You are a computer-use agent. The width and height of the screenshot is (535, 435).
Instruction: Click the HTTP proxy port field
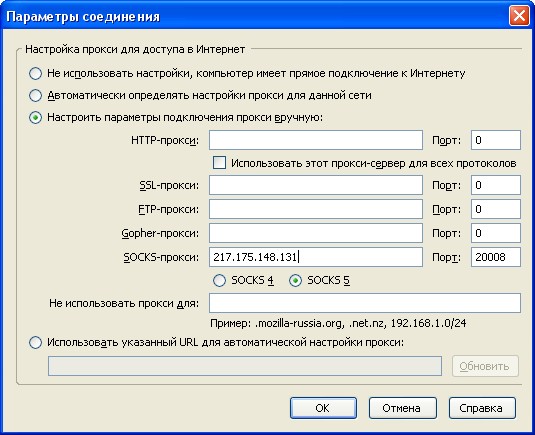(x=496, y=140)
